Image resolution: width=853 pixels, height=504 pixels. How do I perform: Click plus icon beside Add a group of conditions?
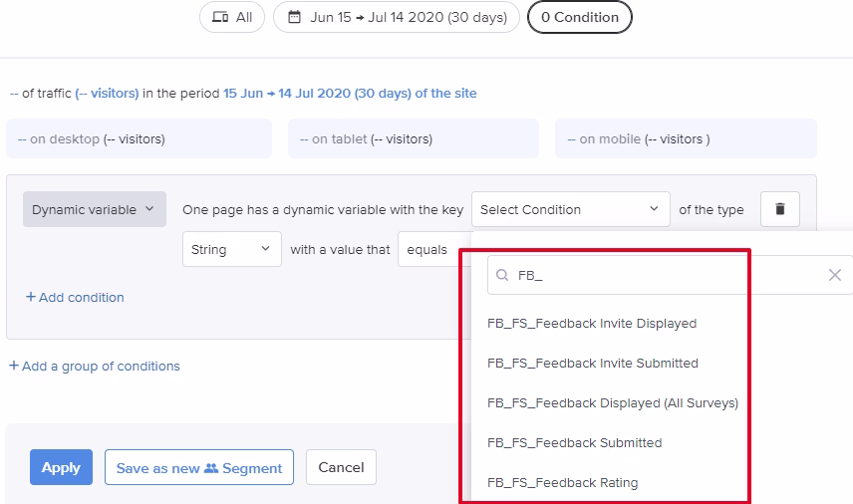[x=14, y=366]
